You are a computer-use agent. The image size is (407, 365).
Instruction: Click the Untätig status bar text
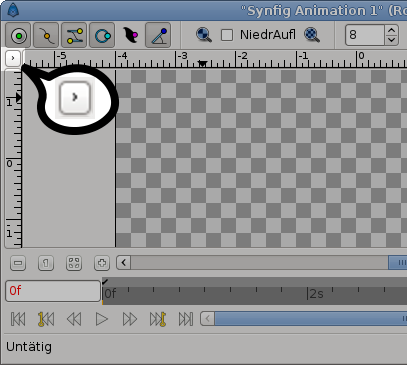tap(29, 347)
